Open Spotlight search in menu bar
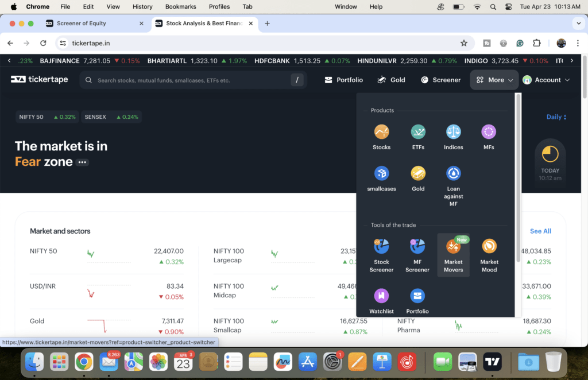Image resolution: width=588 pixels, height=380 pixels. (x=493, y=7)
